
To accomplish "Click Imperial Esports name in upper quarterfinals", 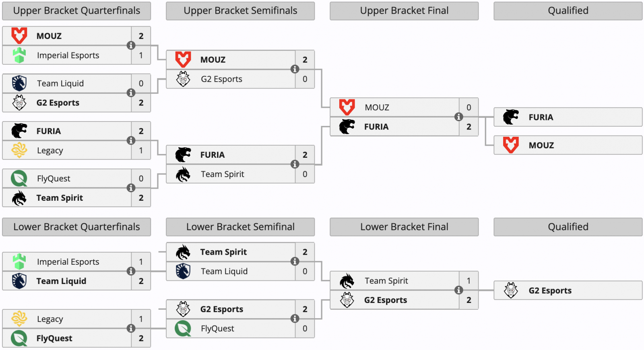I will click(x=68, y=55).
